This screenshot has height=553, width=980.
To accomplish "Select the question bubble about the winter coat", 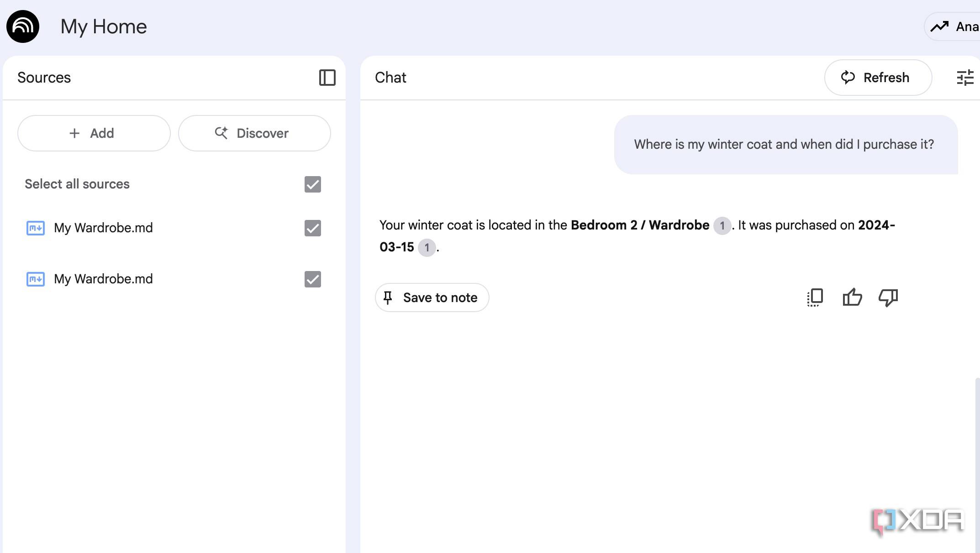I will coord(784,144).
